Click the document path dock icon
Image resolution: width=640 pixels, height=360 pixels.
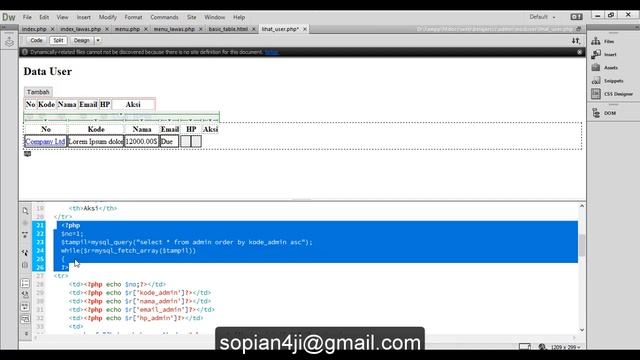pos(578,29)
